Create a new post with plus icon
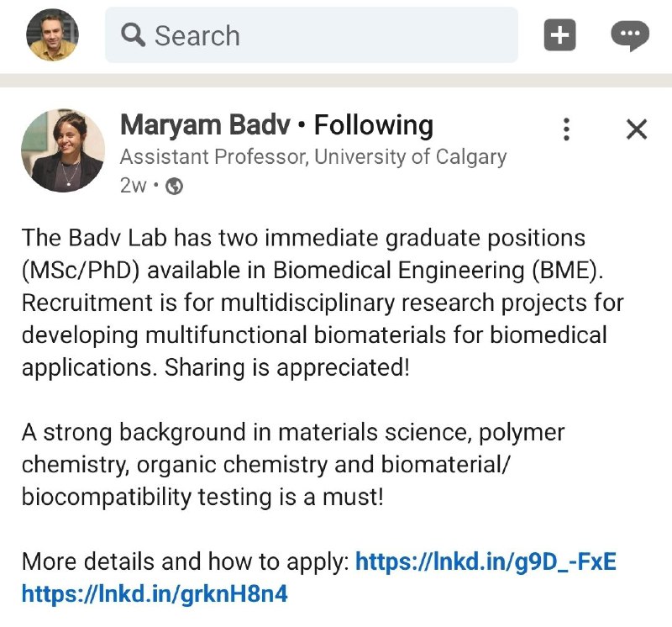Viewport: 672px width, 627px height. (x=559, y=34)
